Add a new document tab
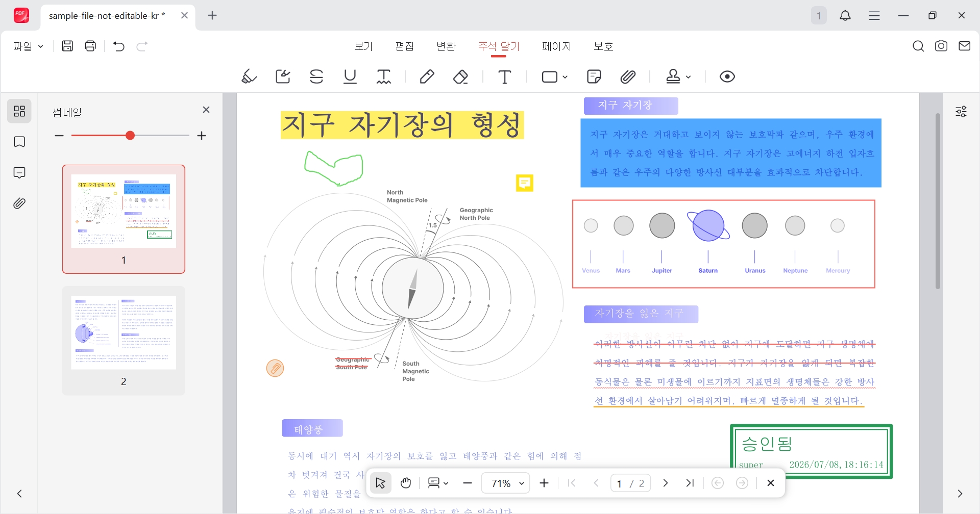Image resolution: width=980 pixels, height=514 pixels. [213, 15]
